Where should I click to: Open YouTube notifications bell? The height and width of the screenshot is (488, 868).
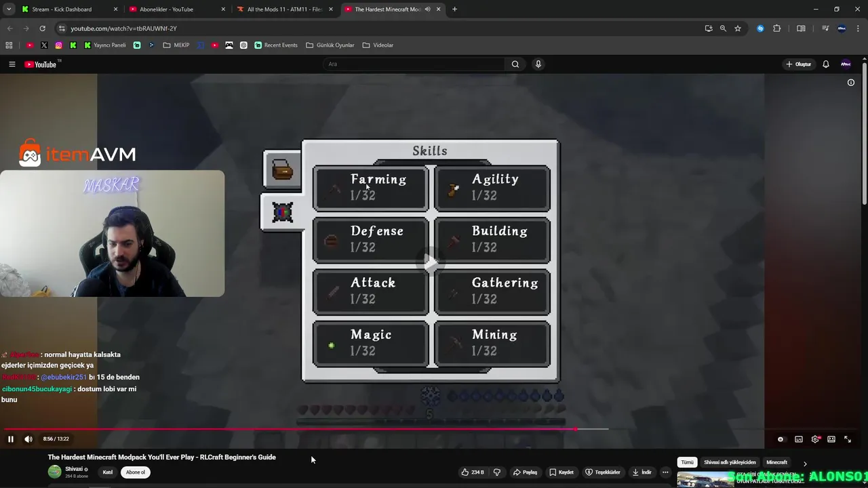tap(826, 64)
